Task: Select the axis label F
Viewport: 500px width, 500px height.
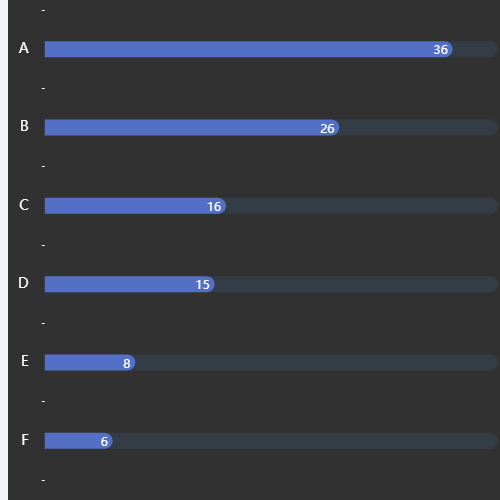Action: (x=25, y=440)
